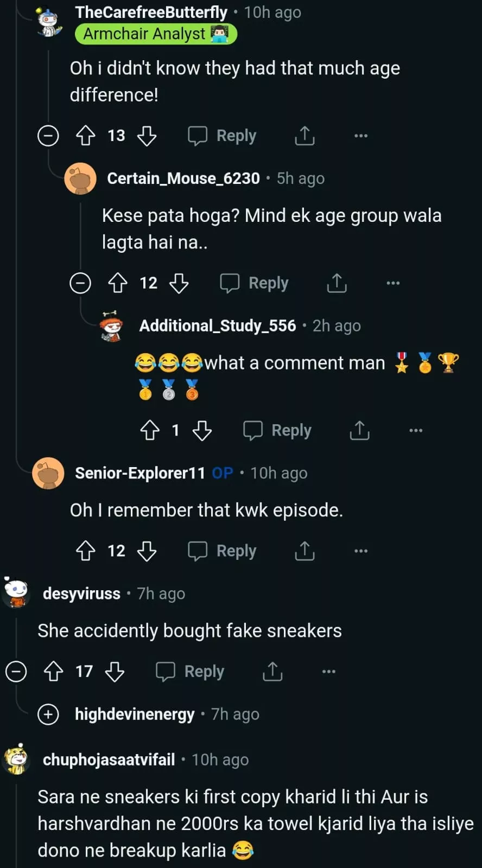Upvote TheCarefreeButterfly's age difference comment

pyautogui.click(x=85, y=136)
